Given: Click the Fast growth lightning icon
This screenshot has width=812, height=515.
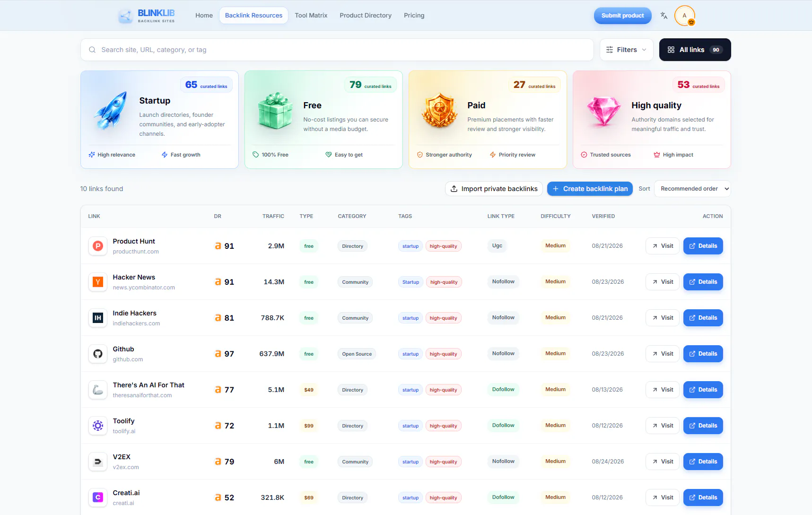Looking at the screenshot, I should 165,155.
